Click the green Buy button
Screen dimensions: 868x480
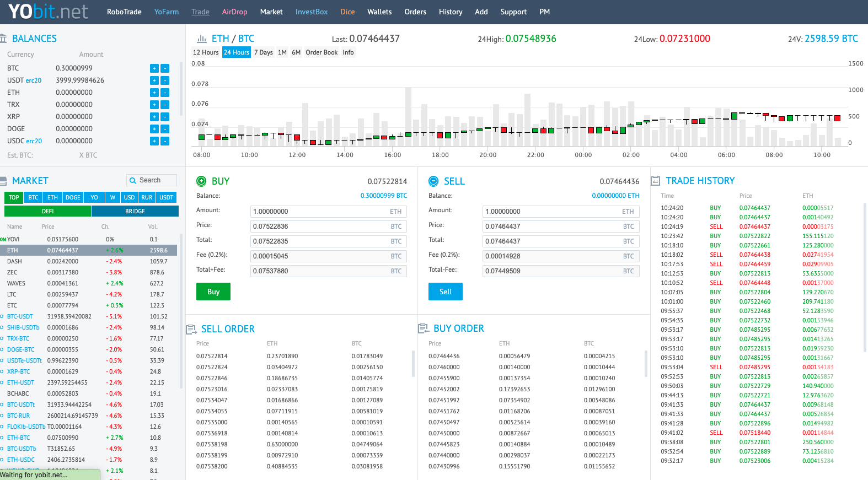click(213, 292)
